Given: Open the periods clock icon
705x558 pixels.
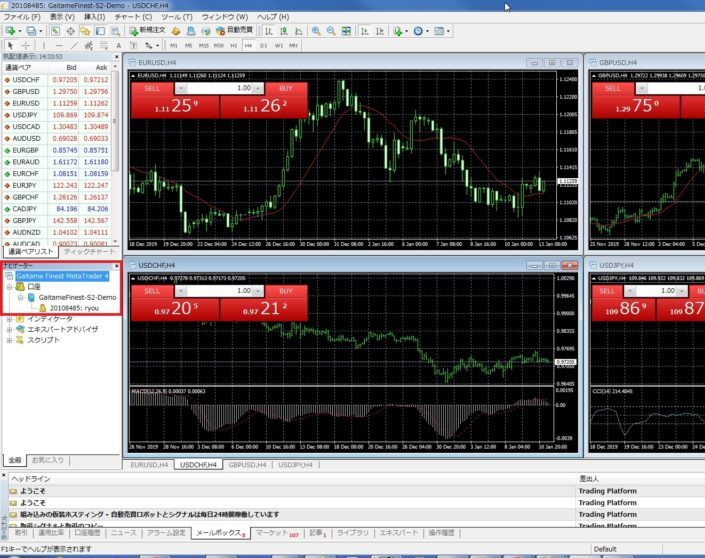Looking at the screenshot, I should [x=418, y=31].
